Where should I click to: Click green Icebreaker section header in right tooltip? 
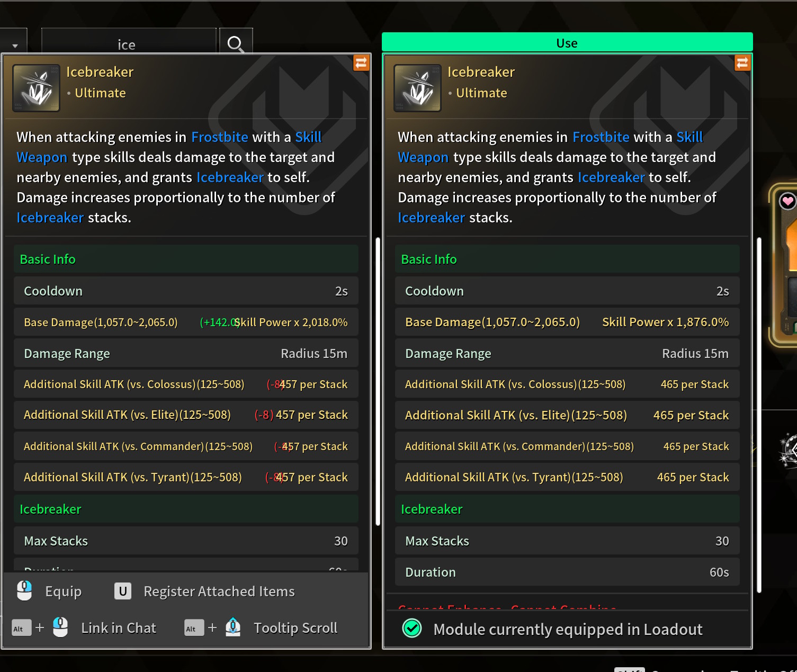567,509
